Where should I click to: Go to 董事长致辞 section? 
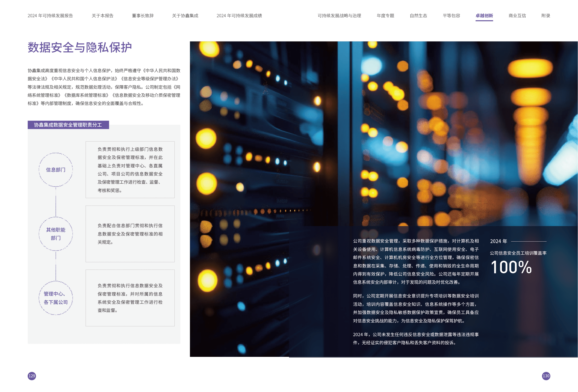coord(143,16)
